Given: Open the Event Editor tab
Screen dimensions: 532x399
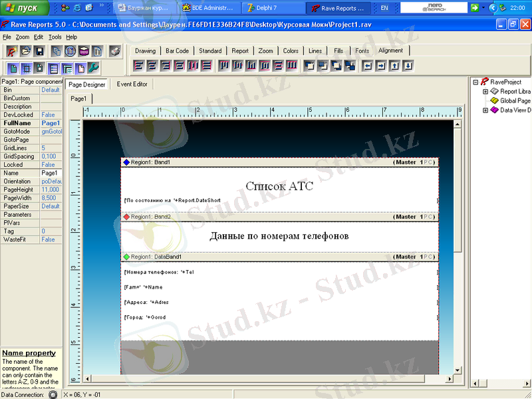Looking at the screenshot, I should [132, 84].
